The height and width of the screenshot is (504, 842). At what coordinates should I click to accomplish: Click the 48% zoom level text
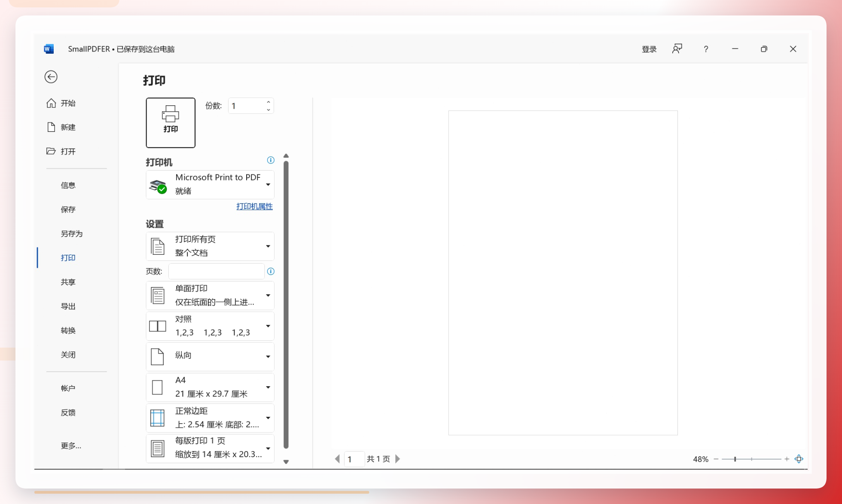point(700,459)
